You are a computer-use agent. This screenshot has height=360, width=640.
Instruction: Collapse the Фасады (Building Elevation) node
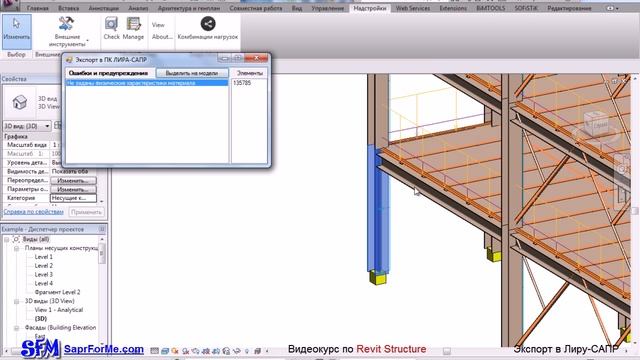tap(16, 328)
